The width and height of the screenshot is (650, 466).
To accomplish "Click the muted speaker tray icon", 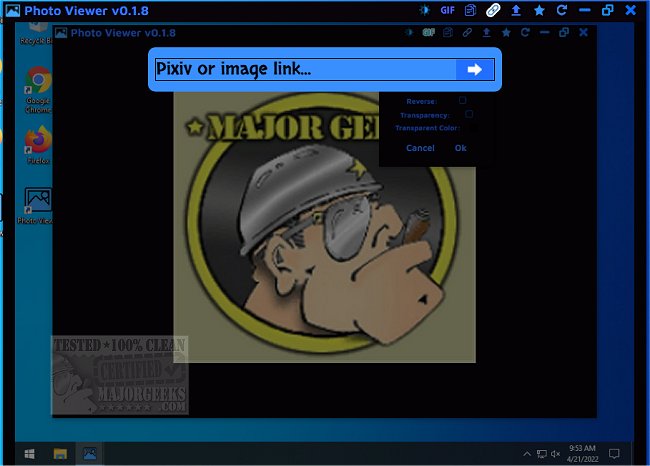I will [555, 454].
